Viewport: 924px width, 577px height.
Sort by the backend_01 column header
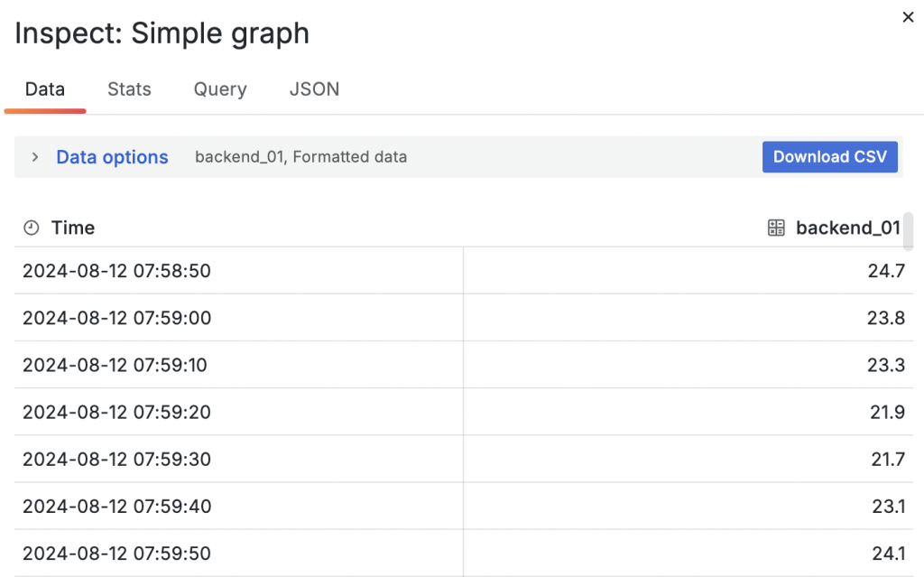(847, 228)
